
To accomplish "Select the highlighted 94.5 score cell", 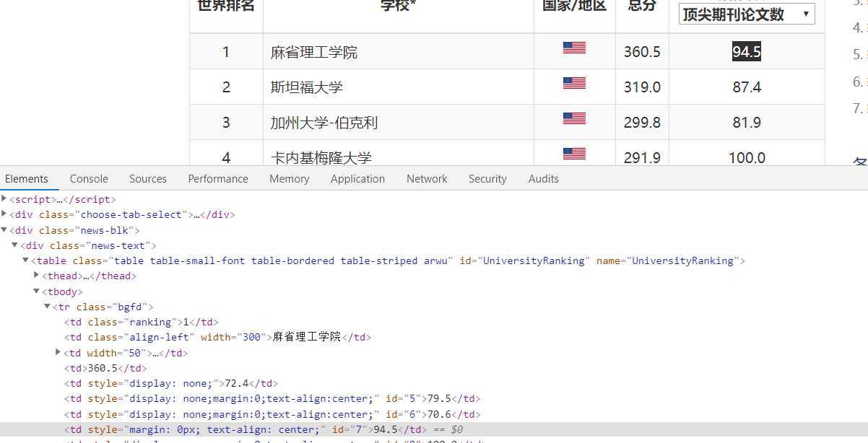I will (x=747, y=52).
